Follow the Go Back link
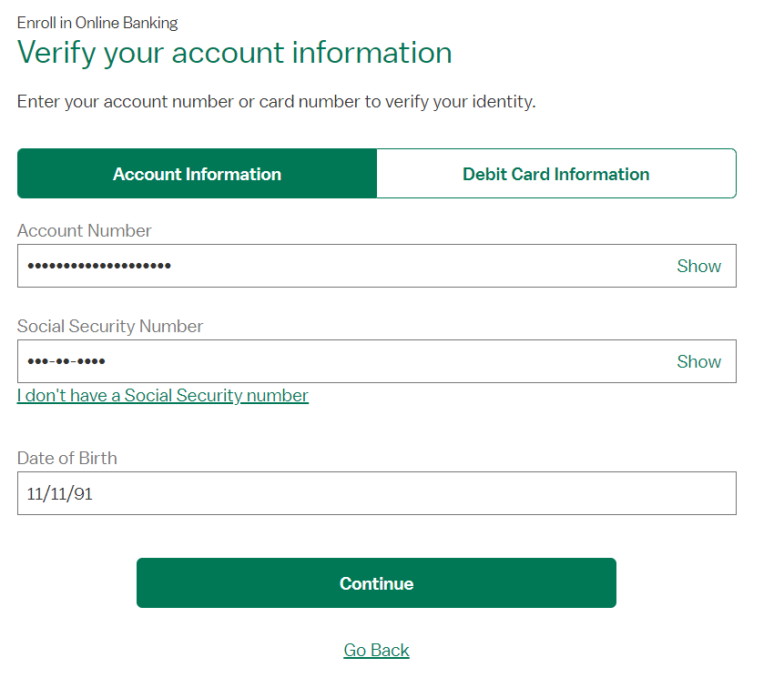The image size is (784, 688). (x=376, y=650)
